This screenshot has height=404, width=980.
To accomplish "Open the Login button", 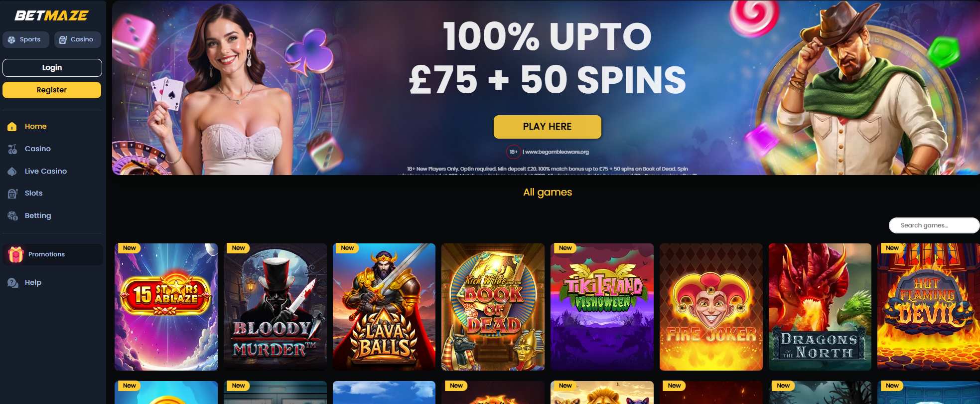I will [x=52, y=68].
